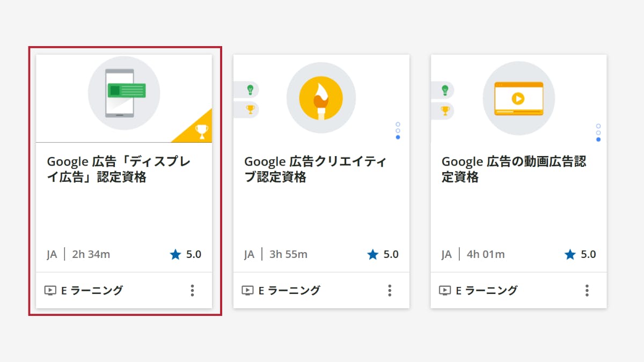Open three-dot menu on video ads card
Viewport: 644px width, 362px height.
(587, 291)
